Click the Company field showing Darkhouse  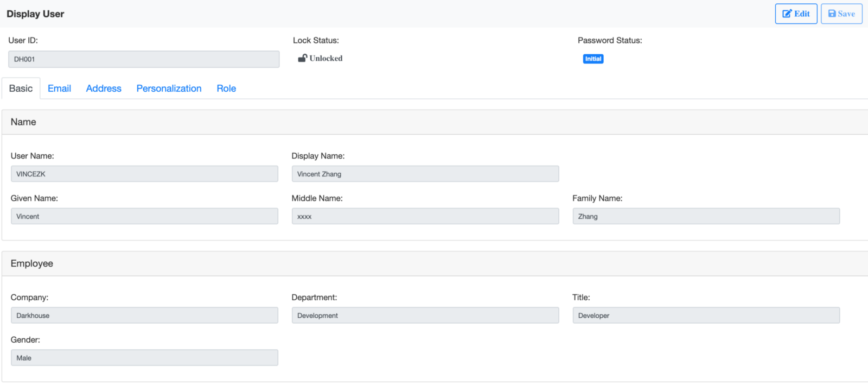(x=144, y=316)
